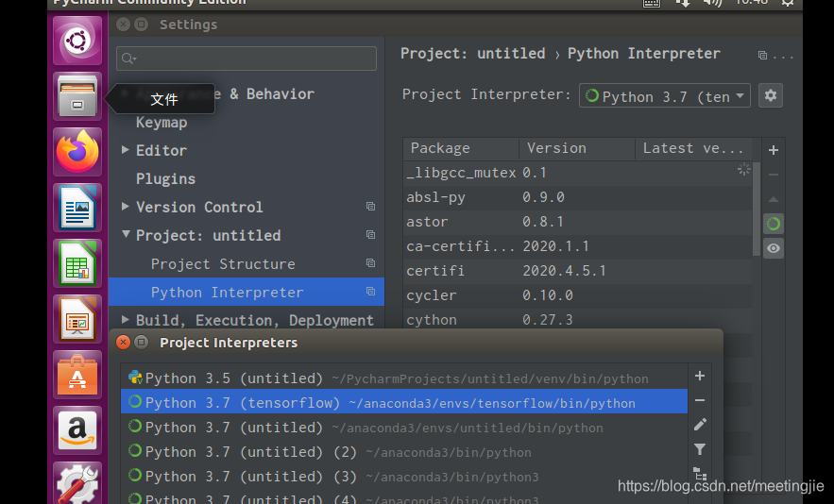Viewport: 834px width, 504px height.
Task: Toggle the green Conda package manager icon
Action: click(x=774, y=224)
